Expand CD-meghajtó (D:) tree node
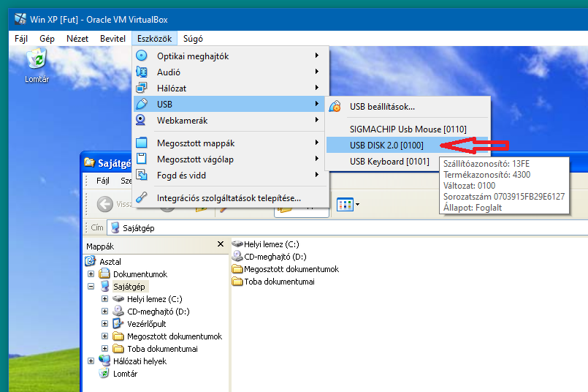This screenshot has height=392, width=588. point(104,311)
